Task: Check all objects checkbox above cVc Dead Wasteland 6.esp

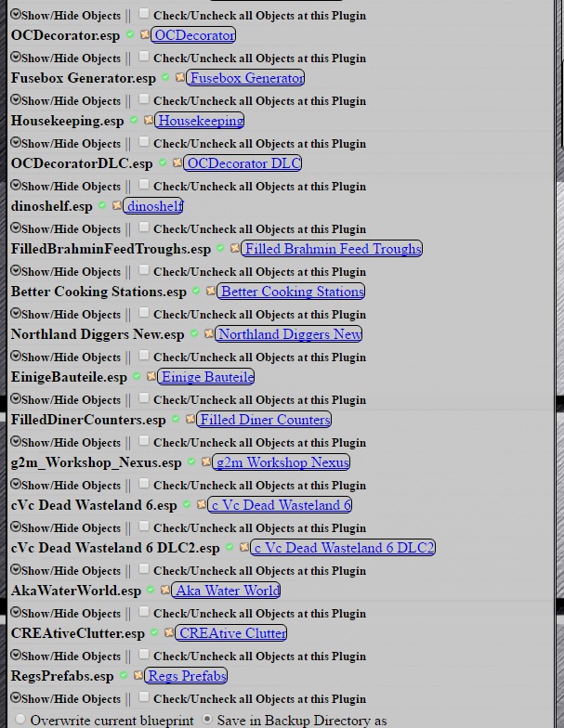Action: click(144, 484)
